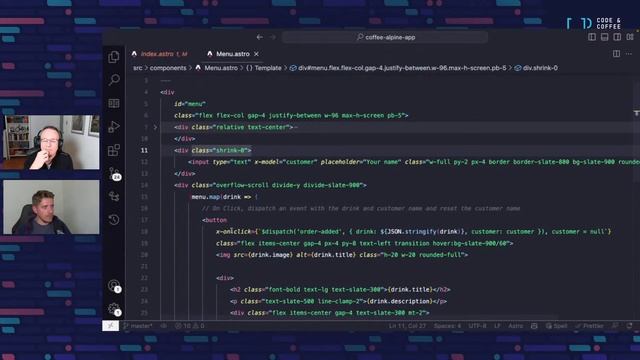
Task: Click the 'Prettier' status bar item
Action: click(x=589, y=326)
